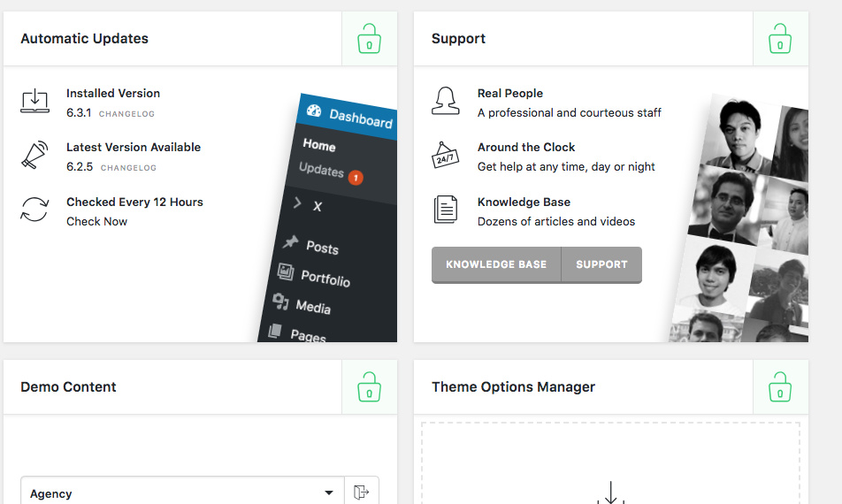Image resolution: width=842 pixels, height=504 pixels.
Task: Click the Dashboard preview screenshot image
Action: tap(332, 221)
